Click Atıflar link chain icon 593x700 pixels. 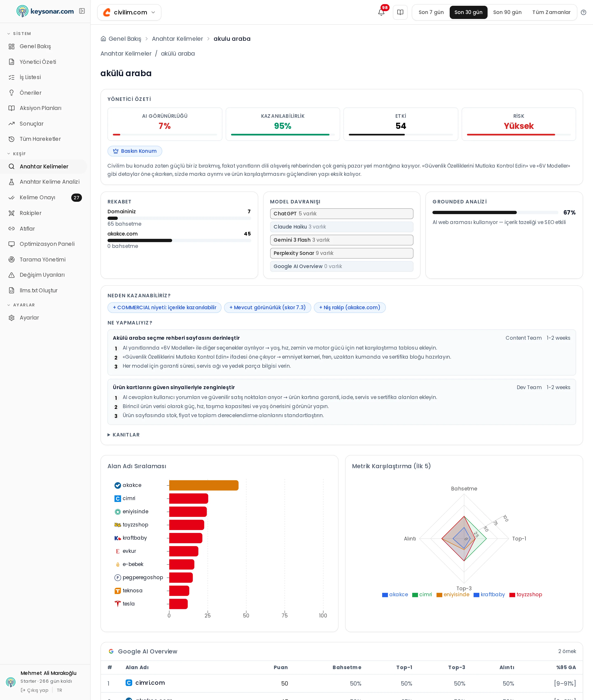(12, 229)
